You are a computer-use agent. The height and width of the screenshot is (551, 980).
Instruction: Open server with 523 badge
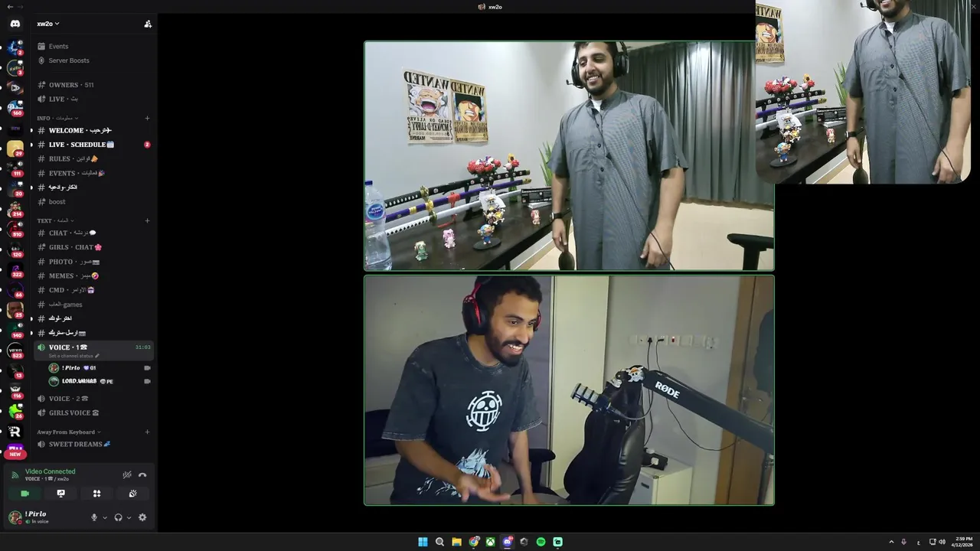click(15, 351)
